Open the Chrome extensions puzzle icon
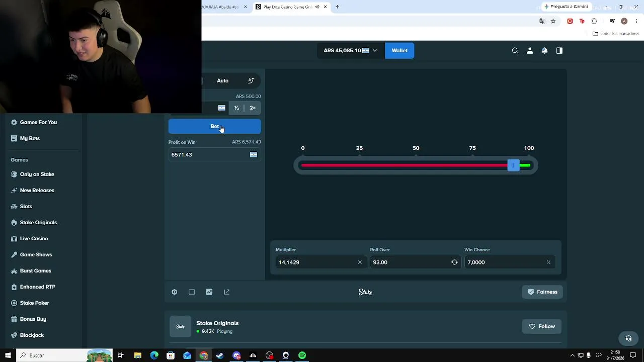The image size is (644, 362). 594,21
